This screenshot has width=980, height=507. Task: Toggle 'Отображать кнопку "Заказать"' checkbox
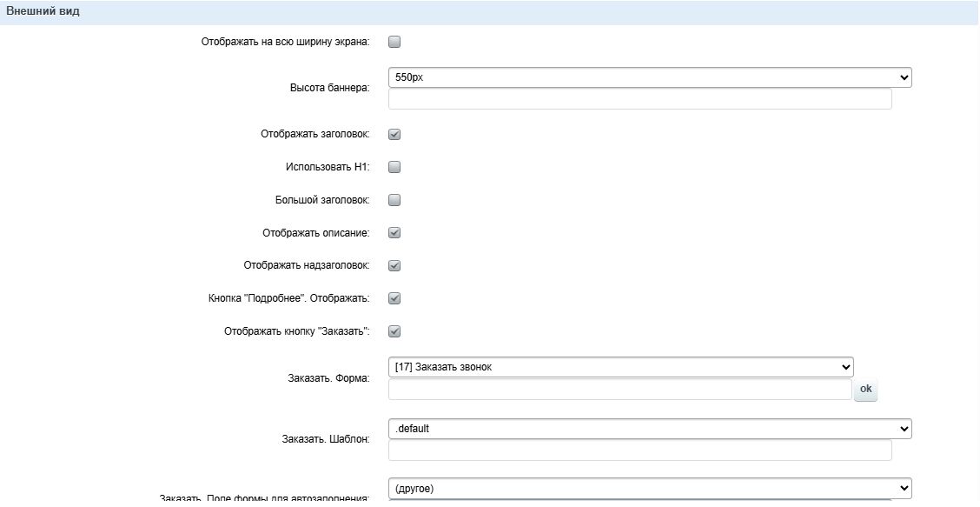(394, 331)
